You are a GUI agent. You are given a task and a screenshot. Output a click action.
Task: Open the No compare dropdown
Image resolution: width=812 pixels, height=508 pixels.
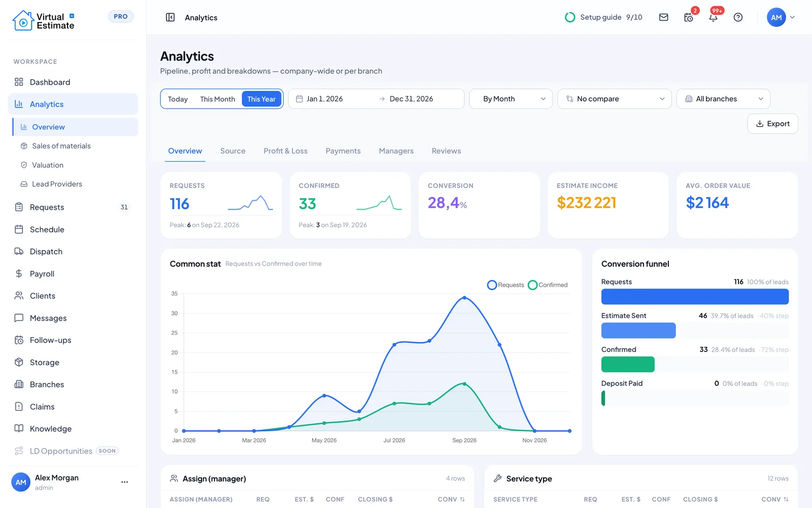615,99
